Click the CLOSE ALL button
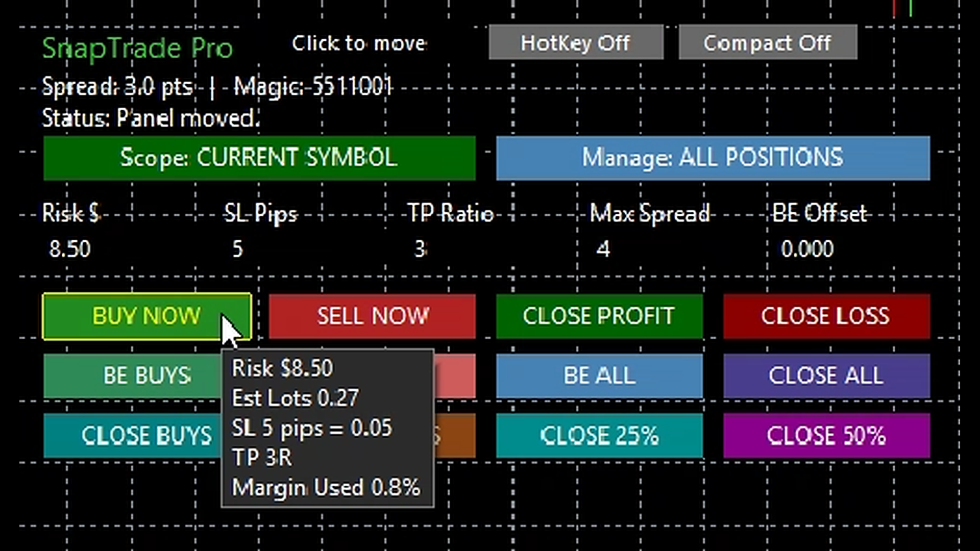The width and height of the screenshot is (980, 551). pyautogui.click(x=826, y=376)
